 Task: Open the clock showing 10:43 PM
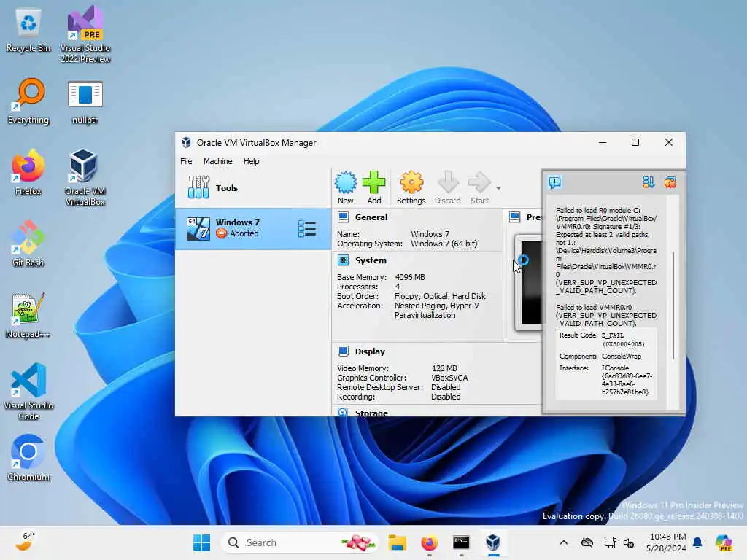point(667,542)
